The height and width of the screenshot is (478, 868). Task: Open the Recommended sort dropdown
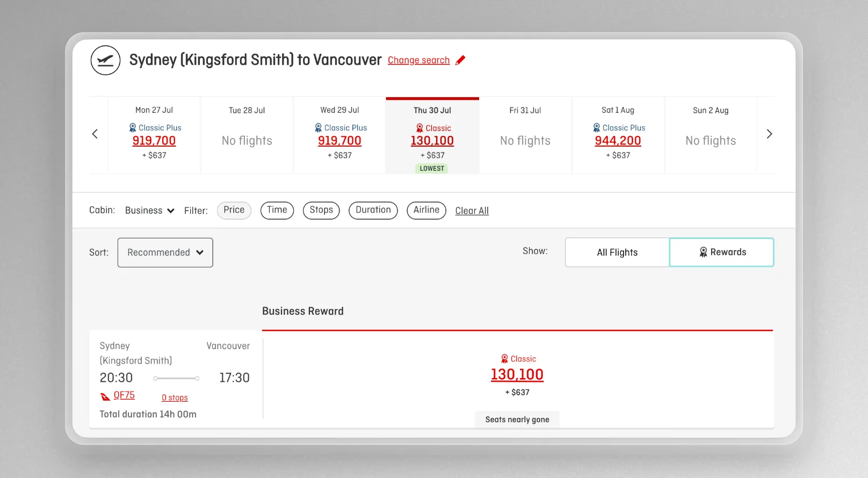165,252
